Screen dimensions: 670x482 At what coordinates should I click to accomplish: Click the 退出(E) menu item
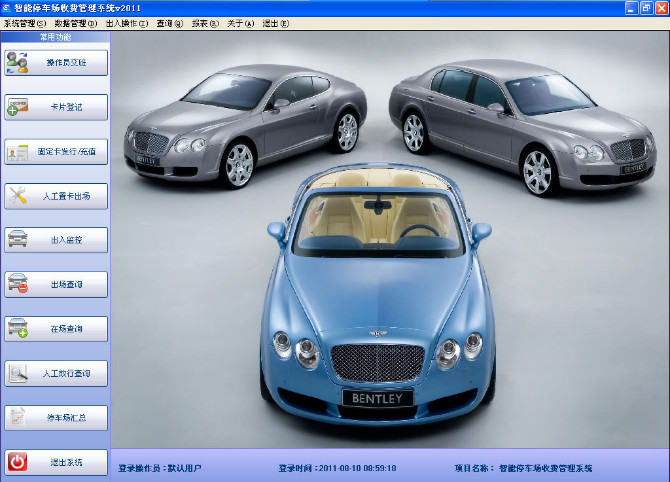coord(276,24)
